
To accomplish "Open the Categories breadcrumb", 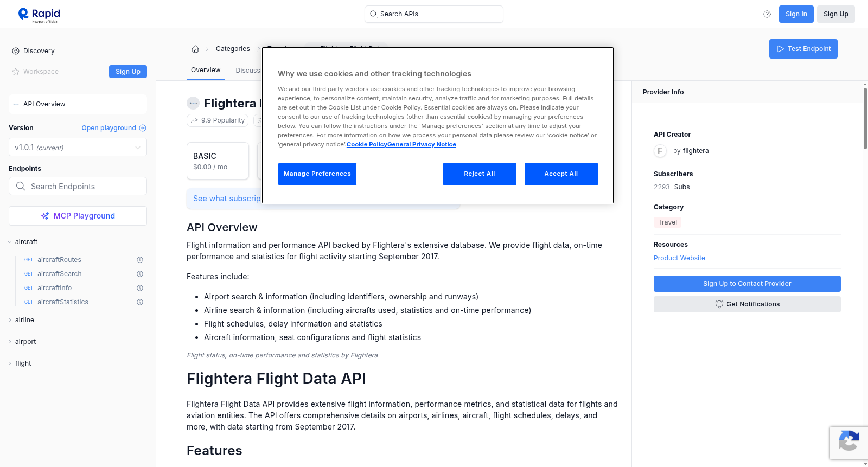I will coord(233,49).
